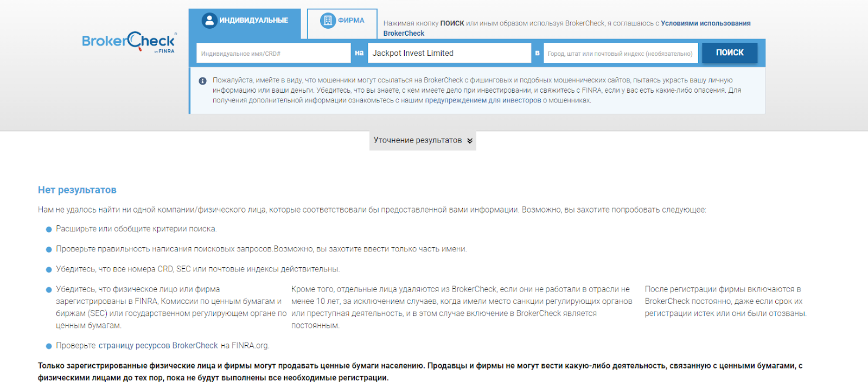Expand the Уточнение результатов panel
868x388 pixels.
click(x=423, y=140)
